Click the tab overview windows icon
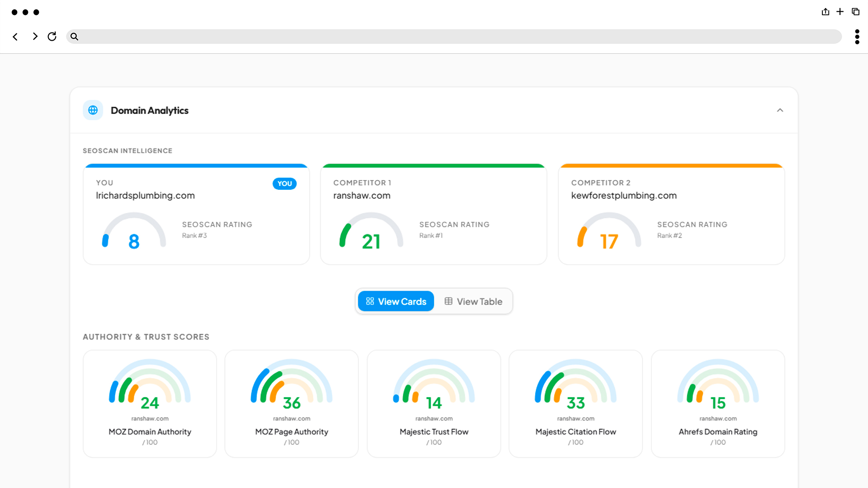 (855, 12)
